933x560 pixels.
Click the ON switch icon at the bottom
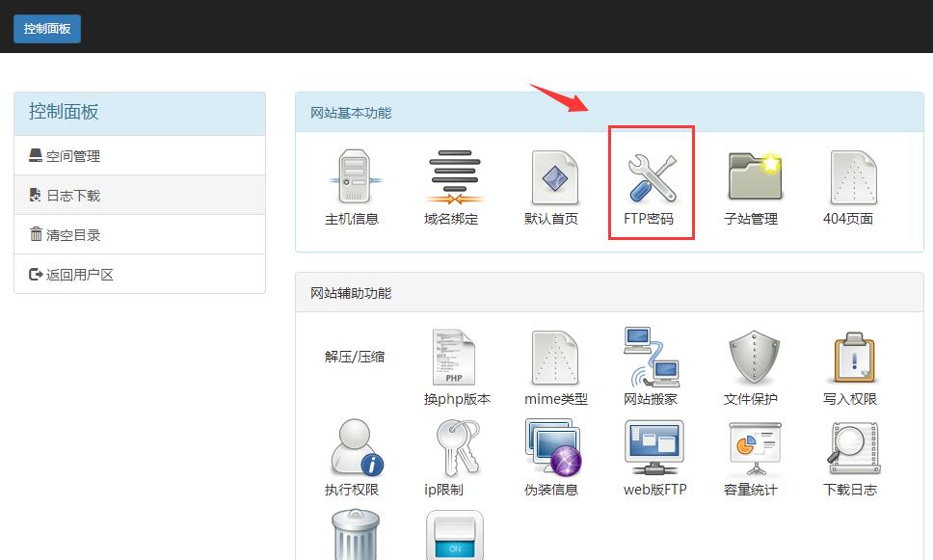coord(455,536)
